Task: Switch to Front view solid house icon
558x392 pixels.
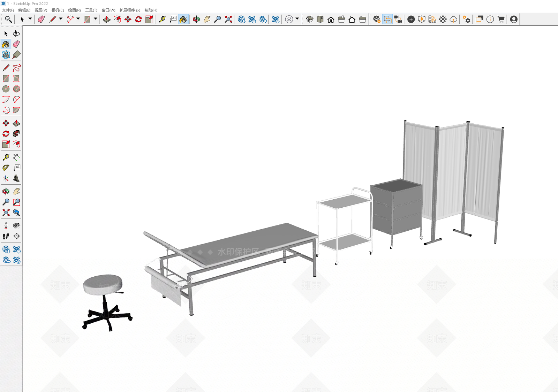Action: [x=331, y=19]
